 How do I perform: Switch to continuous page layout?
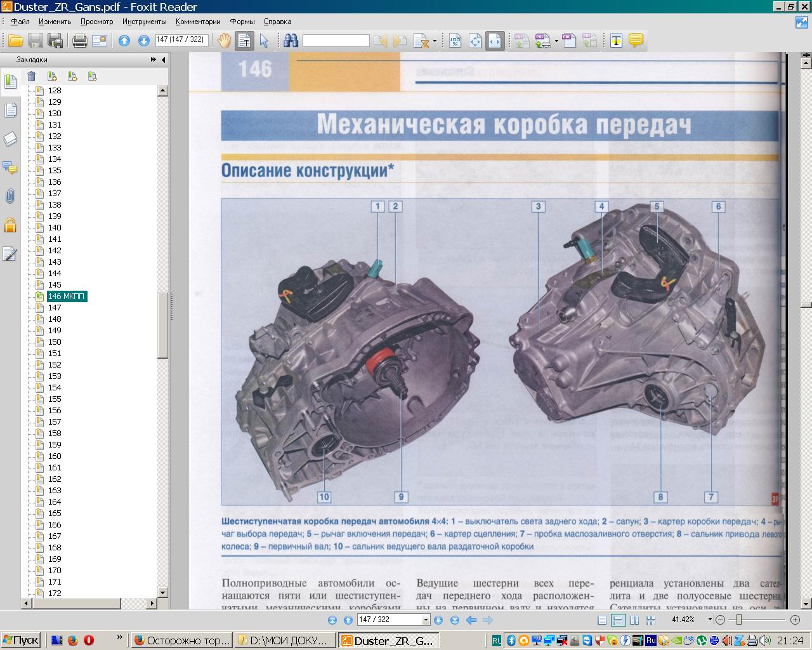pyautogui.click(x=618, y=620)
